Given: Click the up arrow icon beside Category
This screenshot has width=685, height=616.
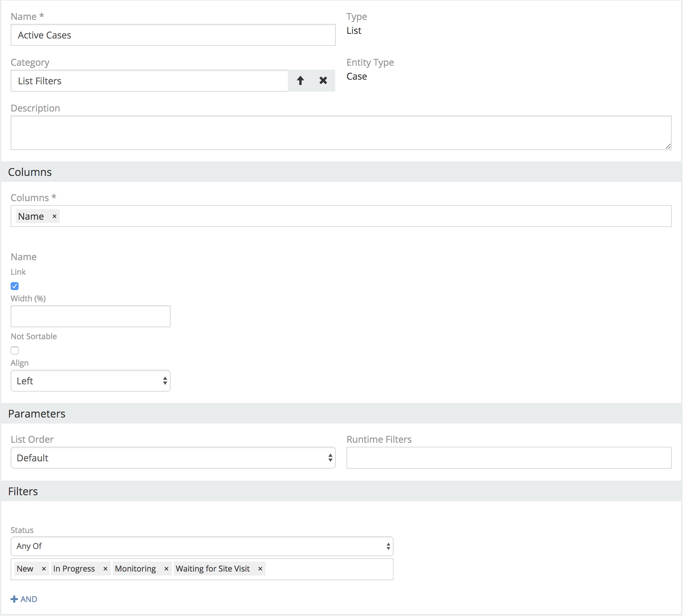Looking at the screenshot, I should click(x=300, y=81).
